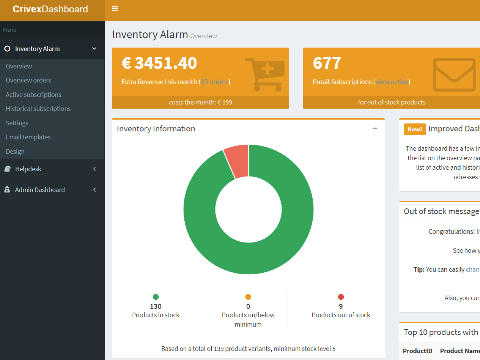Expand the Admin Dashboard menu chevron
Image resolution: width=480 pixels, height=360 pixels.
[95, 190]
